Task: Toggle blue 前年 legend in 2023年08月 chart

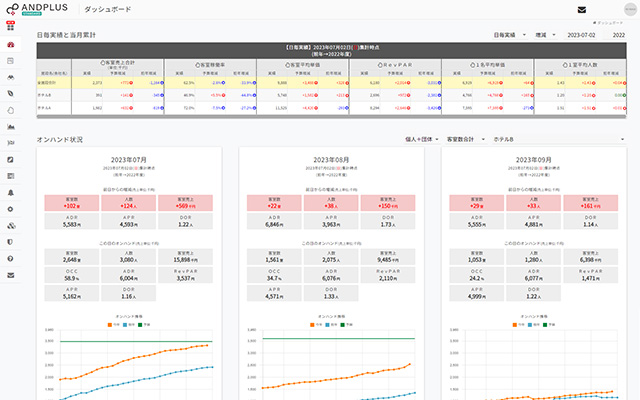Action: (x=331, y=325)
